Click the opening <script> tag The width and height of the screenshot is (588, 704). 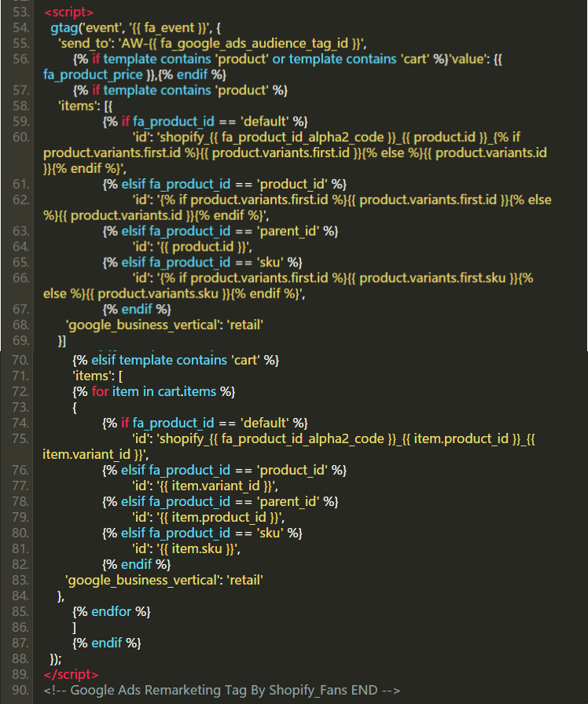pyautogui.click(x=68, y=13)
